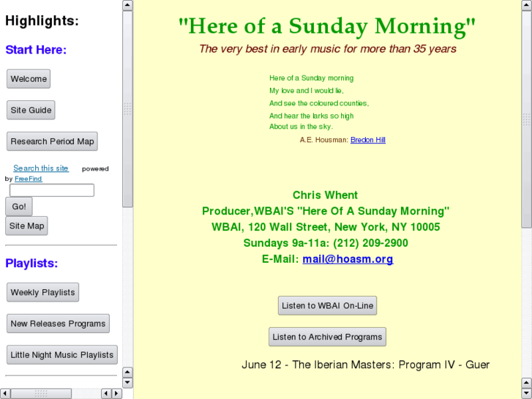Click the main frame's bottom scroll down arrow
The image size is (532, 399).
point(527,393)
